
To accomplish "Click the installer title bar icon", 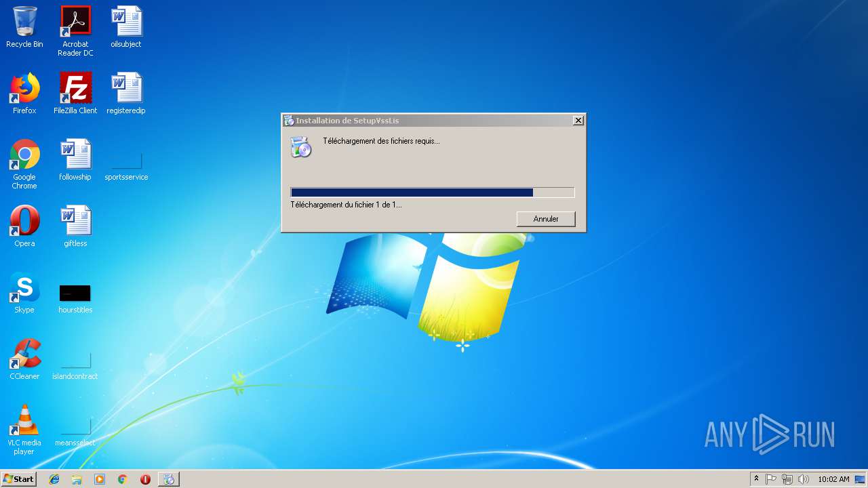I will point(289,121).
